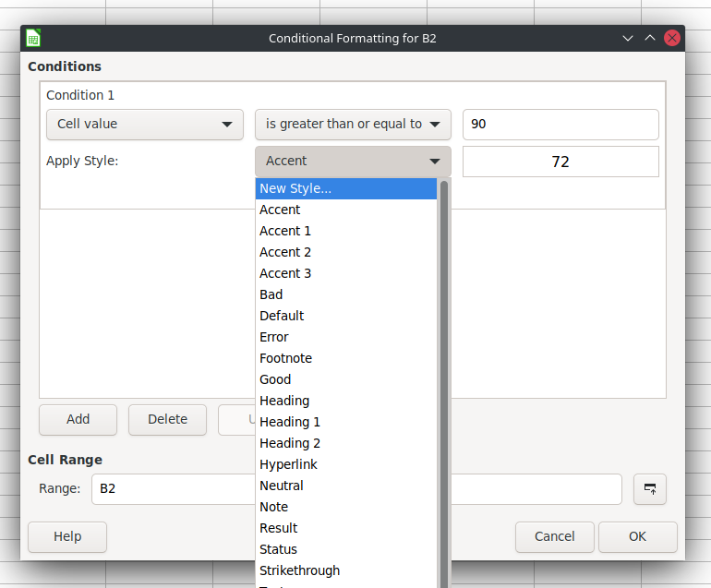Click the Delete condition button
Screen dimensions: 711x588
coord(167,419)
